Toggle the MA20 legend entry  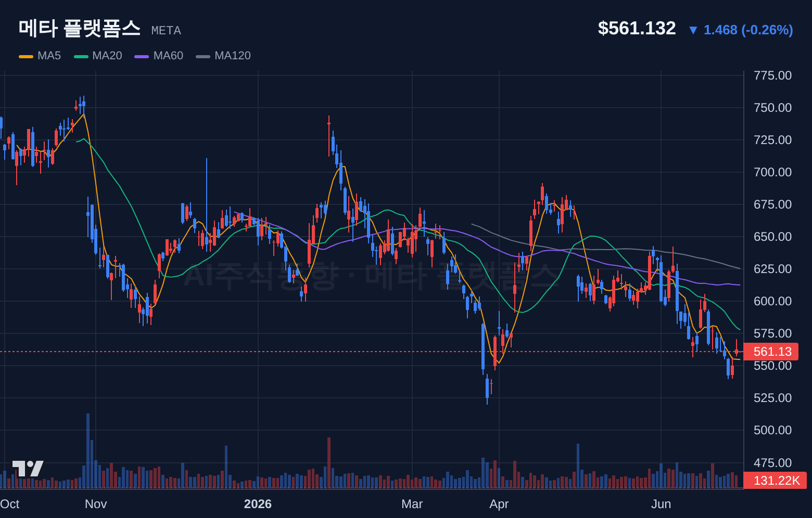(x=98, y=56)
